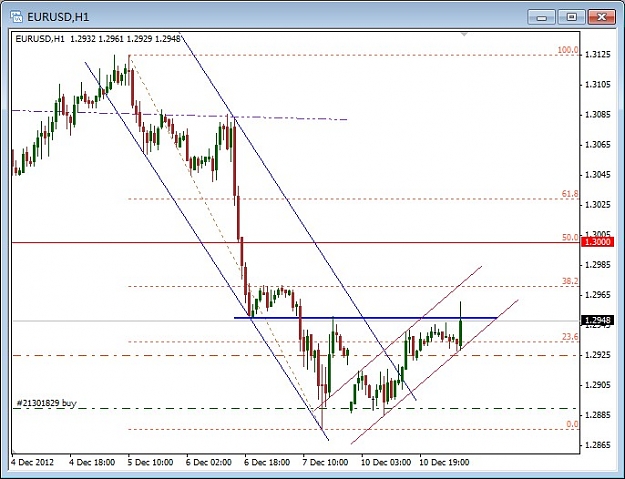The width and height of the screenshot is (625, 479).
Task: Click the Fibonacci 38.2 level label
Action: (570, 281)
